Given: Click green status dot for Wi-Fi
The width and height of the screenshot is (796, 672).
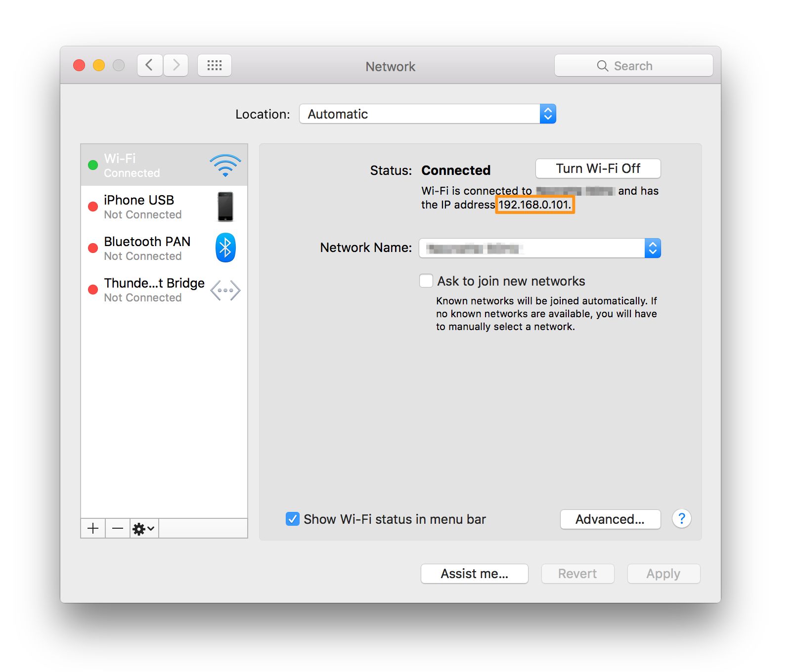Looking at the screenshot, I should (93, 165).
